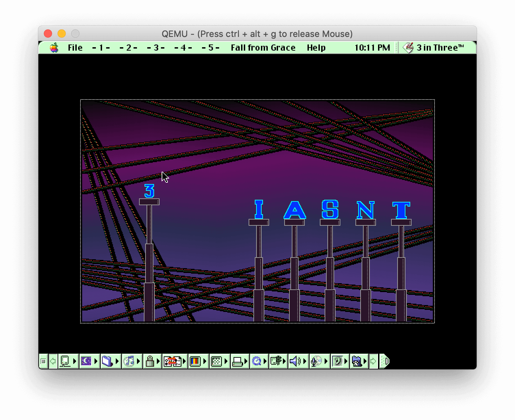
Task: Click the letter I on its pedestal
Action: tap(259, 209)
